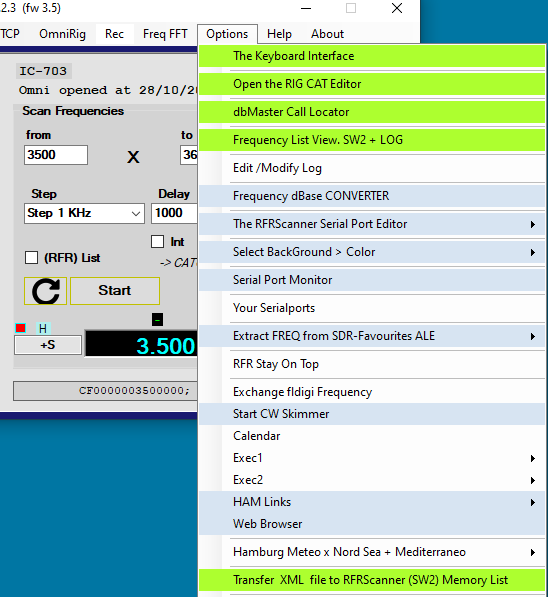Toggle the Int checkbox
The height and width of the screenshot is (597, 548).
coord(157,241)
